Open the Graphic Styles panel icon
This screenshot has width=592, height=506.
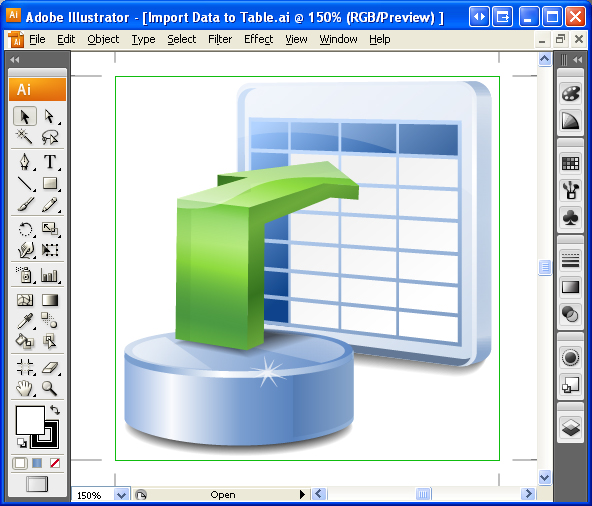(570, 385)
